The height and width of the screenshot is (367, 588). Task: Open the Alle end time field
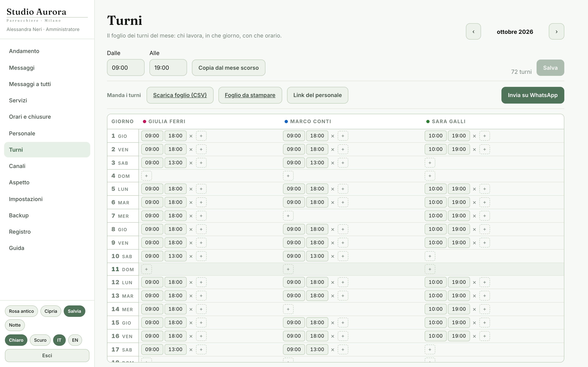coord(168,68)
